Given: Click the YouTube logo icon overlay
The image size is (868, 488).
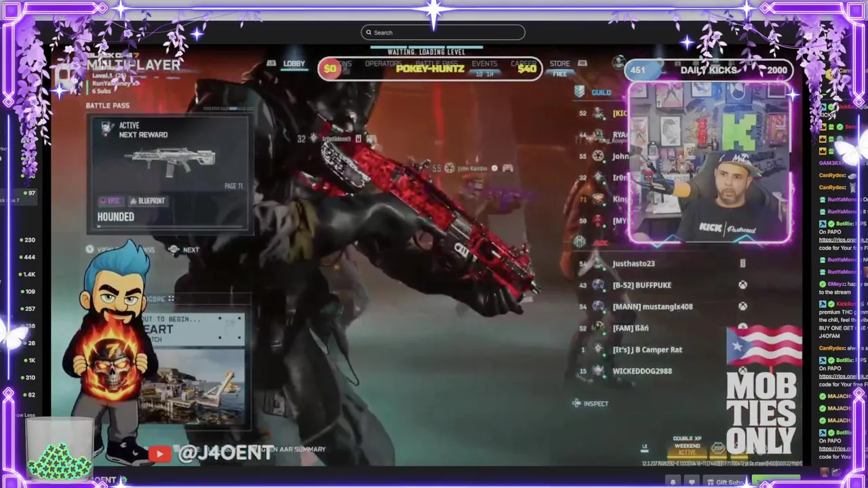Looking at the screenshot, I should tap(159, 454).
